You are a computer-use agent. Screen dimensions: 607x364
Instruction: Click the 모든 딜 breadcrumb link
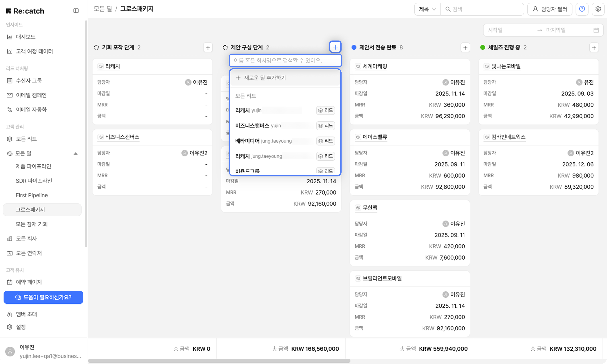[x=103, y=9]
